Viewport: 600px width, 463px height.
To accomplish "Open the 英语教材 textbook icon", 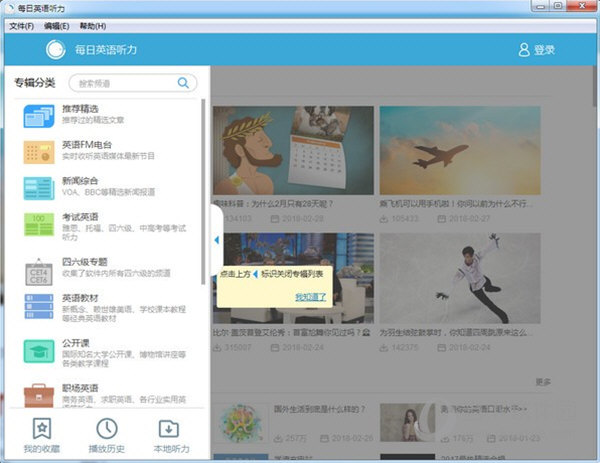I will (37, 305).
